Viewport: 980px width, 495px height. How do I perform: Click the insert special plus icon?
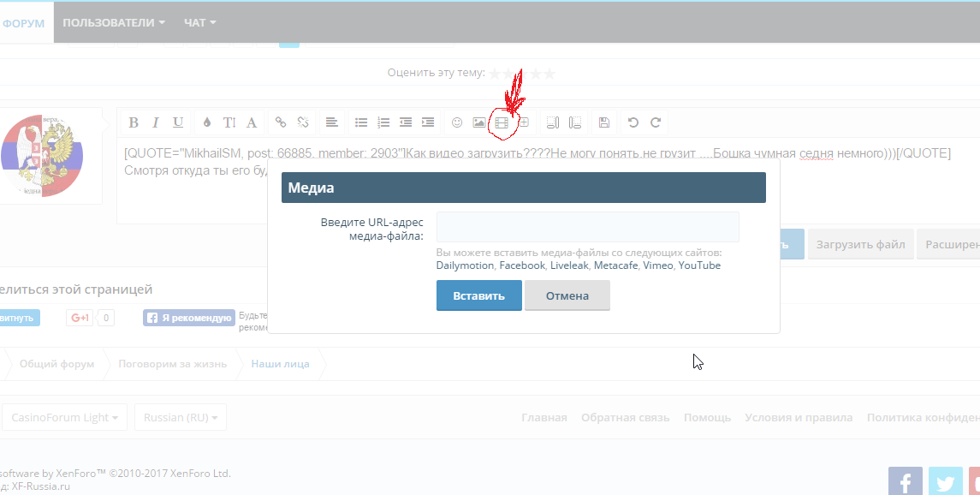click(x=524, y=122)
